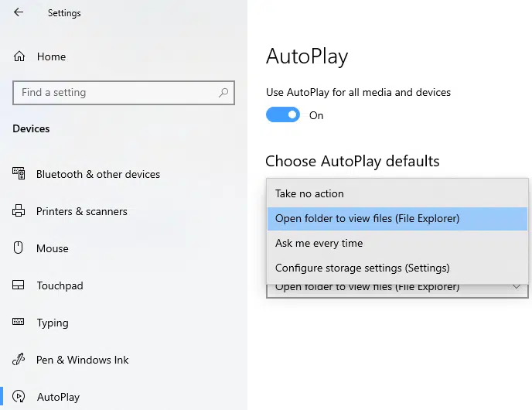Screen dimensions: 532x410
Task: Click the AutoPlay icon in sidebar
Action: coord(19,397)
